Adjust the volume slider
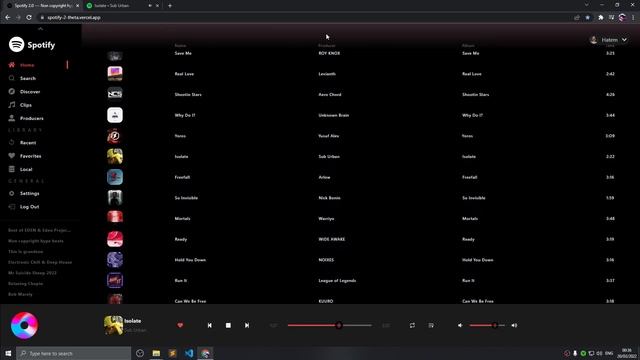Viewport: 640px width, 360px height. [487, 325]
